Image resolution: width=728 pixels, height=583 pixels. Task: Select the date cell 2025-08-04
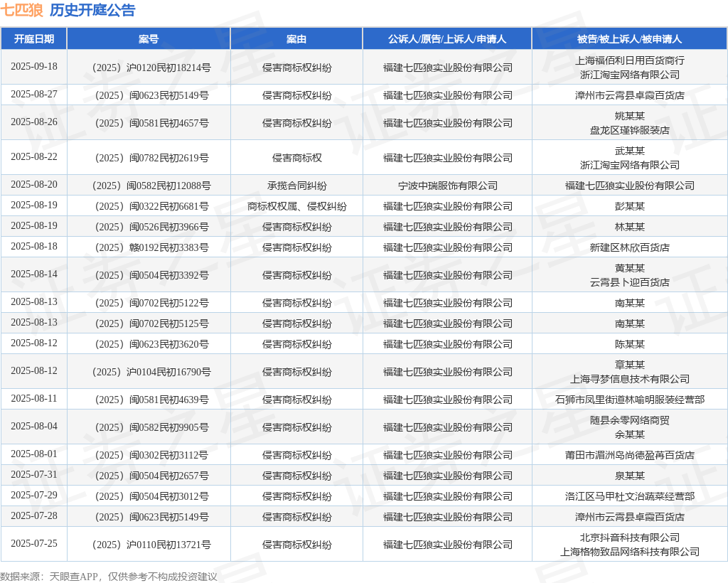34,426
